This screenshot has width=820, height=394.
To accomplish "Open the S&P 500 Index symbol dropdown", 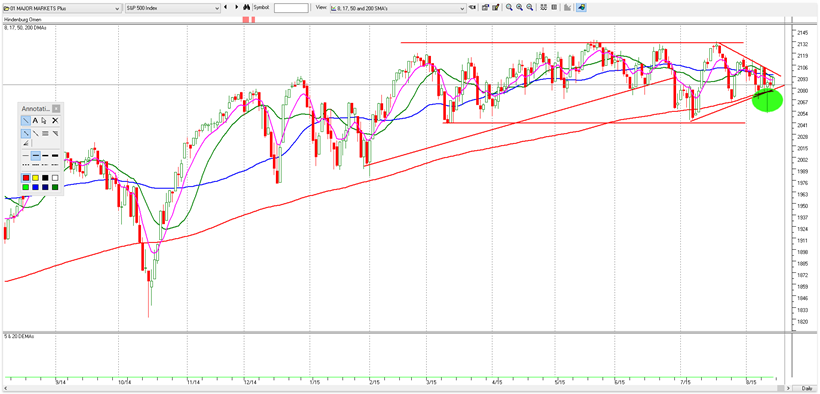I will pyautogui.click(x=173, y=8).
